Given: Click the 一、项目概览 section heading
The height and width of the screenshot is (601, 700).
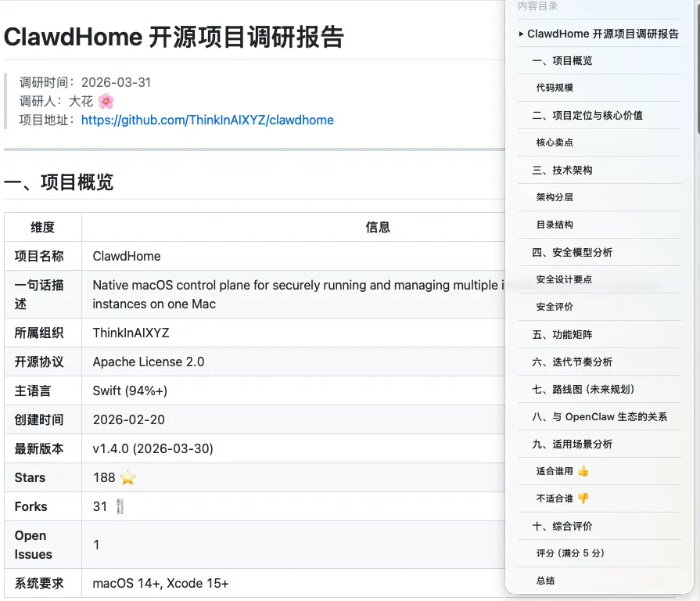Looking at the screenshot, I should 59,182.
